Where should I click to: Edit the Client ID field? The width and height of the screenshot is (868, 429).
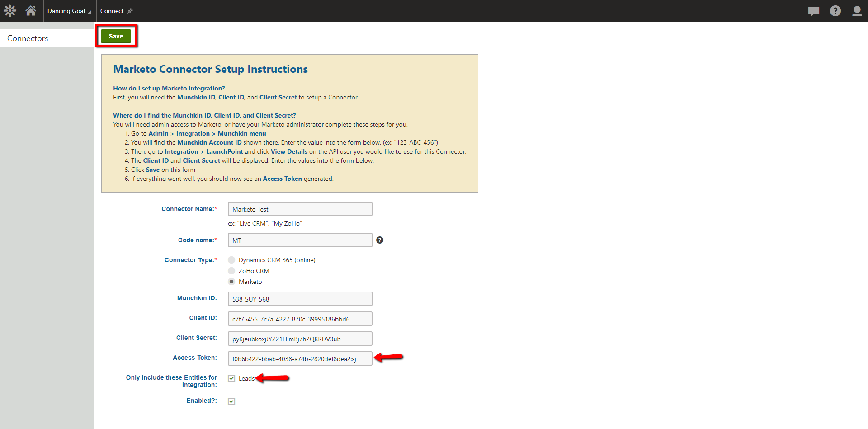coord(300,319)
